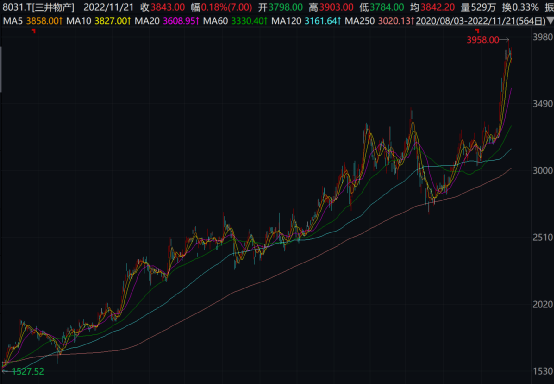Screen dimensions: 554x384
Task: Click the 3490 price axis label
Action: pyautogui.click(x=543, y=104)
